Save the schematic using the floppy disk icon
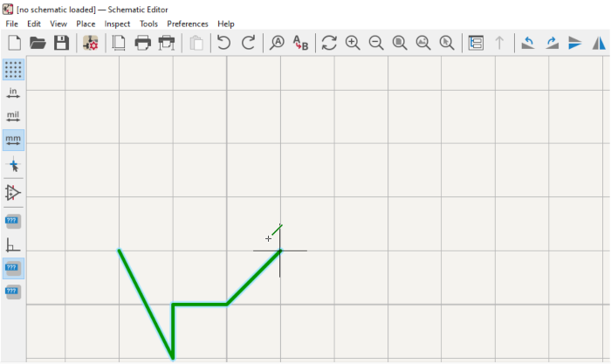611x364 pixels. coord(61,43)
